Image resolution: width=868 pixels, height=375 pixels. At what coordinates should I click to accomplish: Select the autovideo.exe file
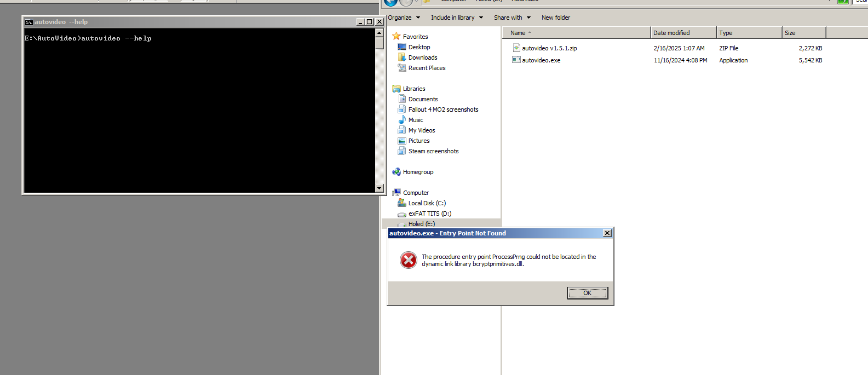point(541,60)
